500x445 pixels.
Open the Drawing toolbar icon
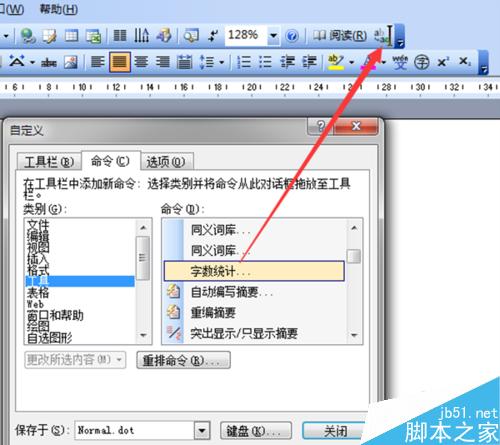click(x=164, y=35)
